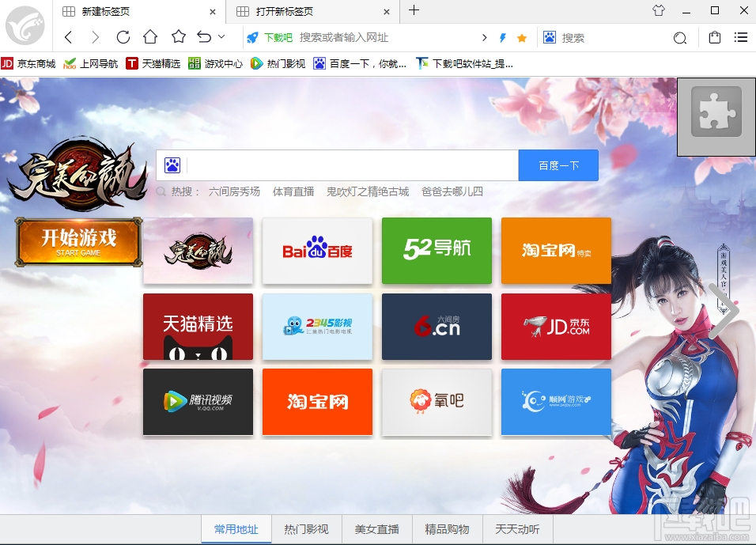
Task: Open the 天猫精选 site icon
Action: coord(198,327)
